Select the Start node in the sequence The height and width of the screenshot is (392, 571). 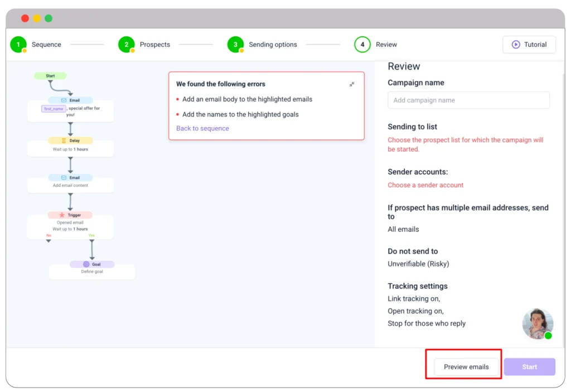pos(51,75)
